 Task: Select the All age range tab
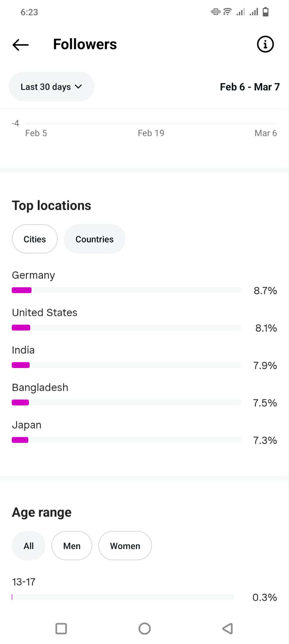coord(29,546)
